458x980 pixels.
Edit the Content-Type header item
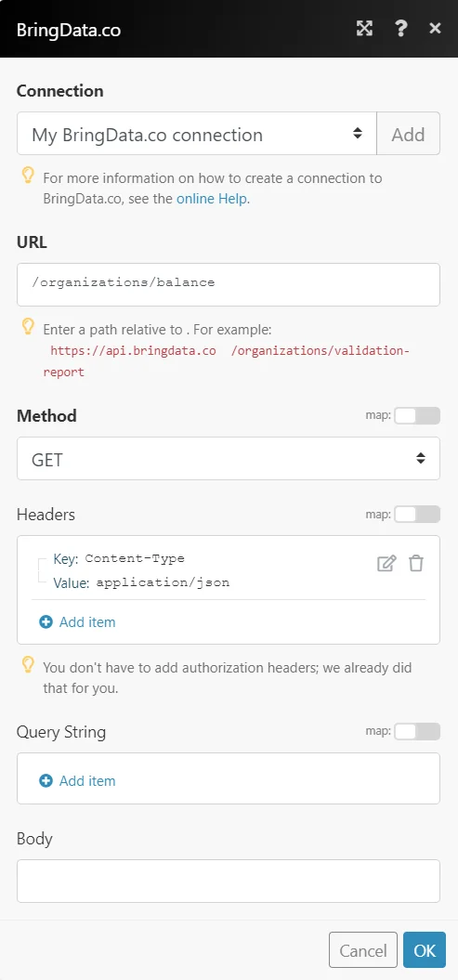[x=386, y=564]
